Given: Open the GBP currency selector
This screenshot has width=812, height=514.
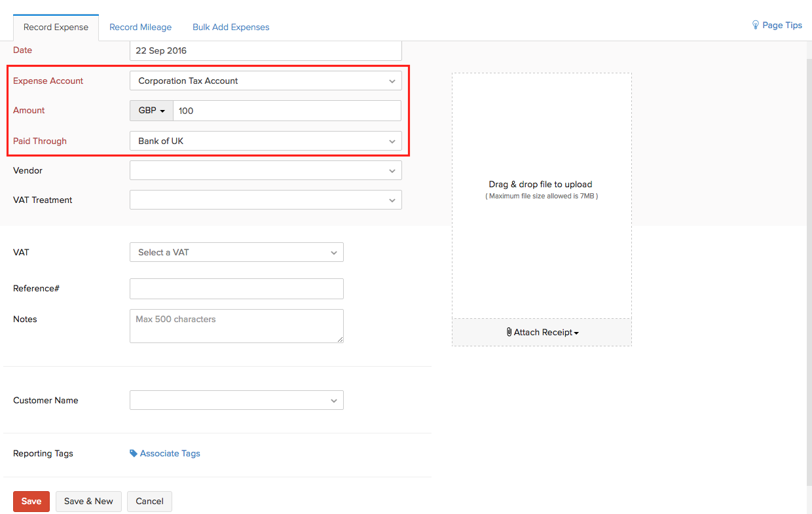Looking at the screenshot, I should tap(151, 111).
